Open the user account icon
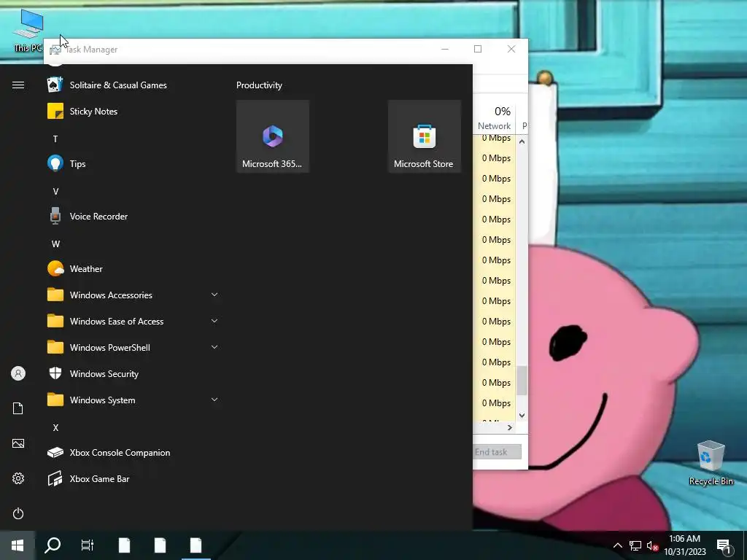Image resolution: width=747 pixels, height=560 pixels. click(x=18, y=373)
